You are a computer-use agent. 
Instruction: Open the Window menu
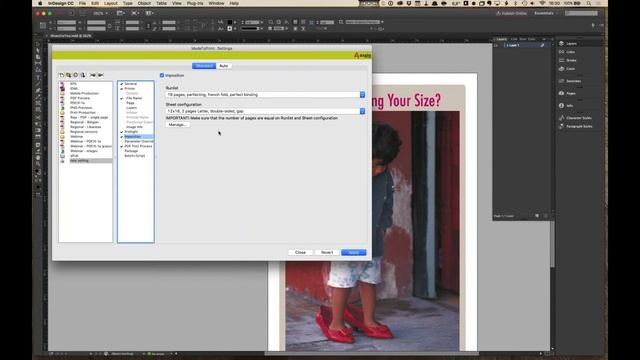(x=216, y=3)
